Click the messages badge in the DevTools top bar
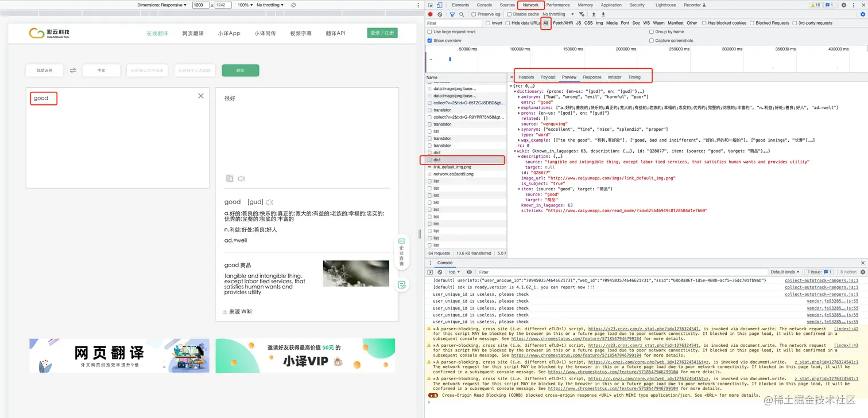 point(829,5)
